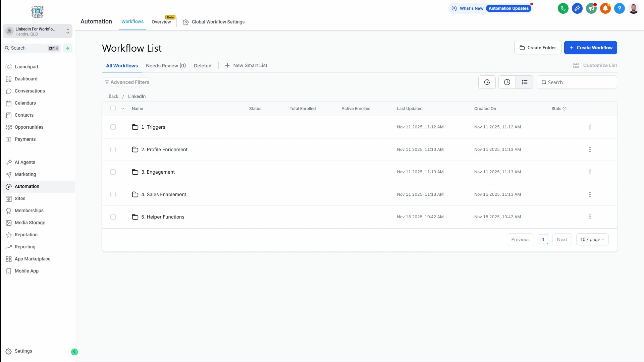Screen dimensions: 644x362
Task: Click the blue help question mark icon
Action: 619,8
